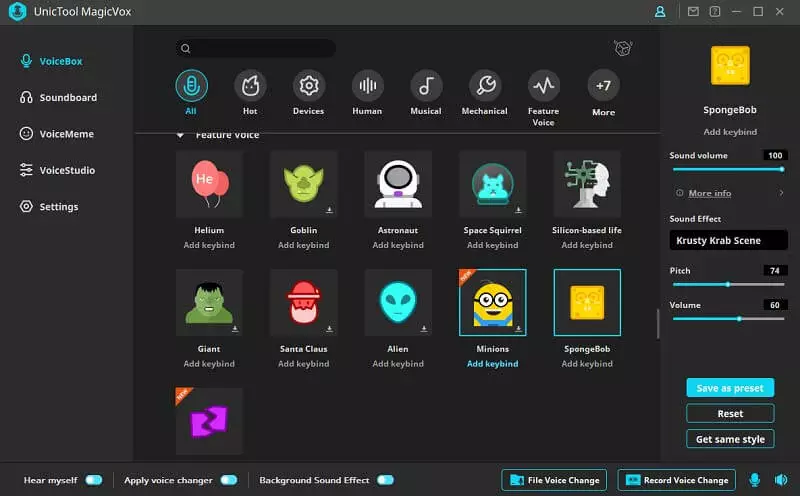Click the Pitch value 74
Screen dimensions: 800x496
775,271
